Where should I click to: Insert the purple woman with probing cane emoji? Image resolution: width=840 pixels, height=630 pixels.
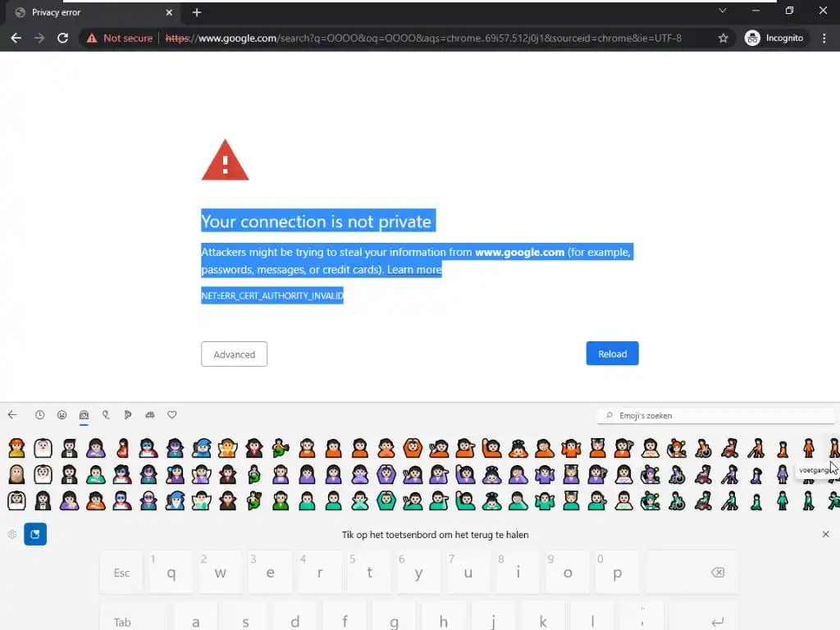(729, 474)
